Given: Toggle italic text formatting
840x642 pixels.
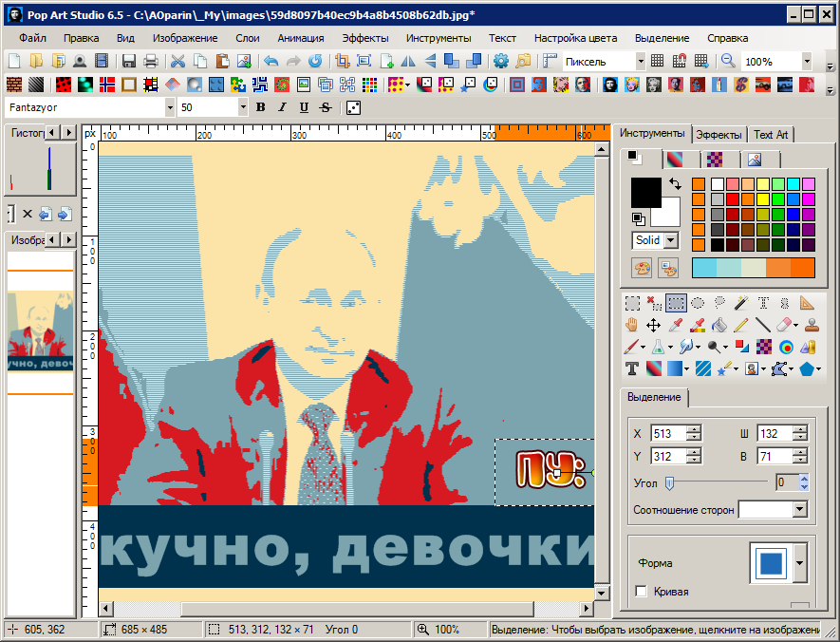Looking at the screenshot, I should tap(282, 107).
